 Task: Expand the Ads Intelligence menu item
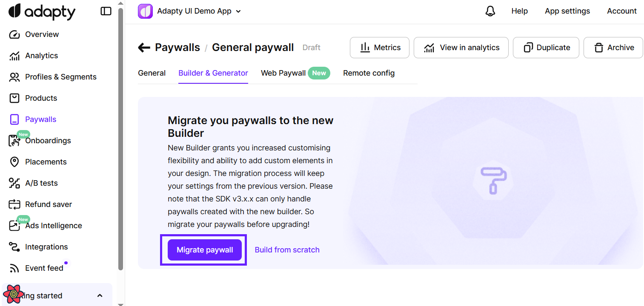pos(53,225)
